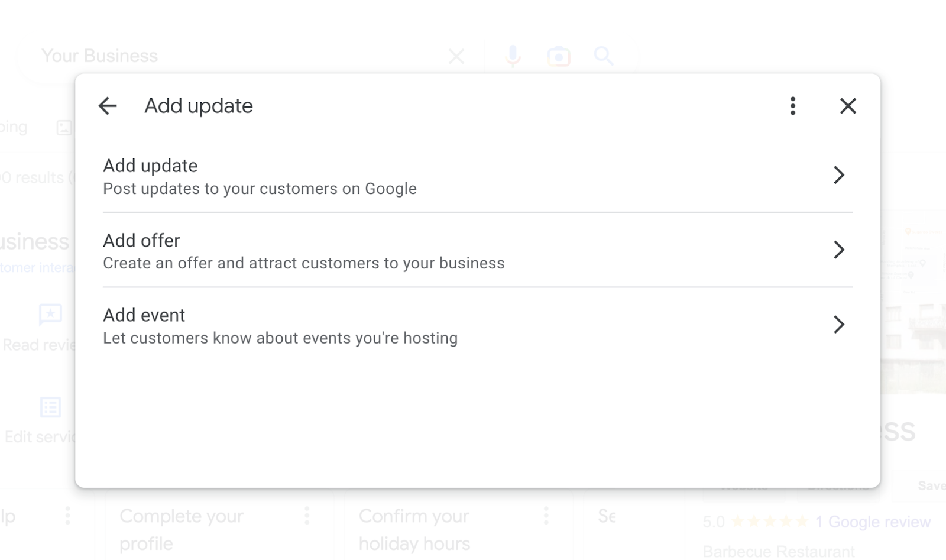Clear the search box with X icon
The width and height of the screenshot is (946, 560).
click(456, 57)
